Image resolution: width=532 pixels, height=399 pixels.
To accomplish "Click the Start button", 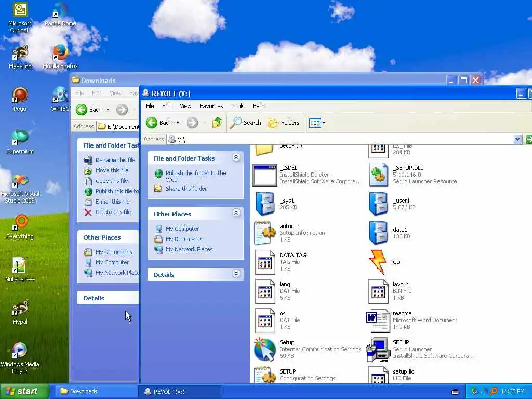I will 25,391.
